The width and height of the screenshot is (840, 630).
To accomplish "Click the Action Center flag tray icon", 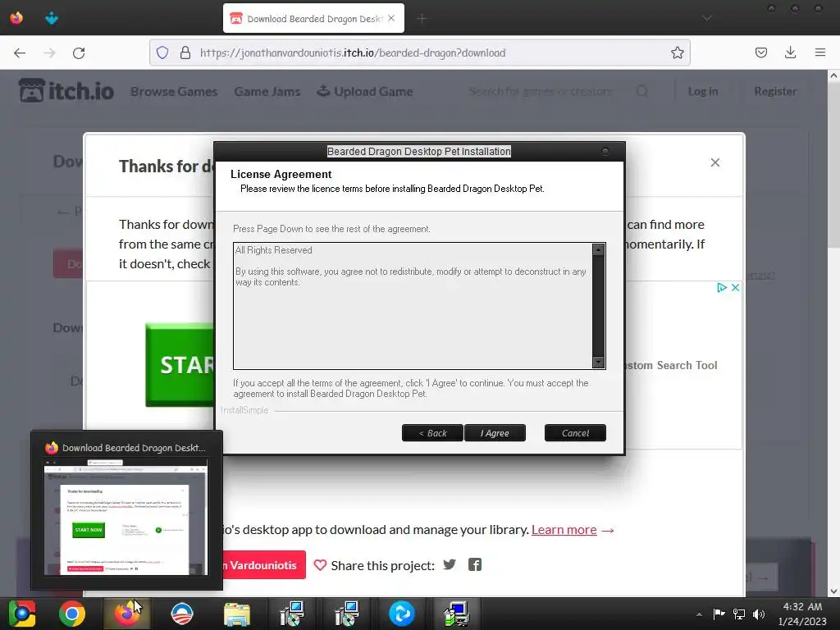I will coord(719,614).
